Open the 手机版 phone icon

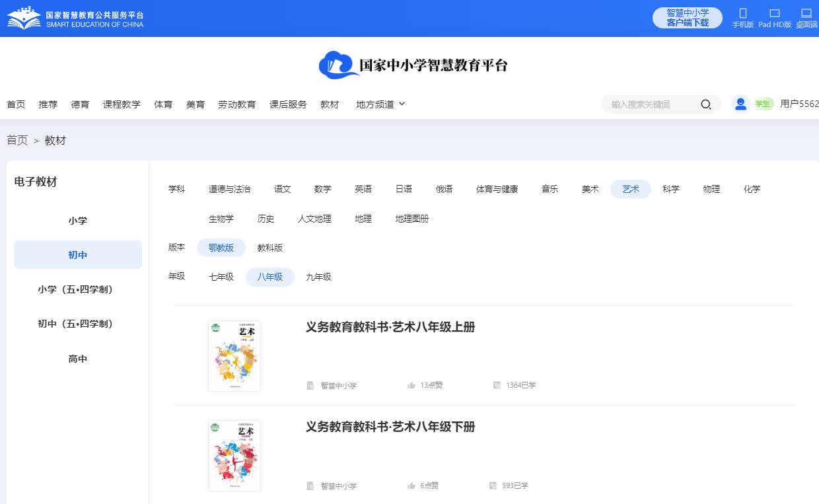click(x=742, y=13)
